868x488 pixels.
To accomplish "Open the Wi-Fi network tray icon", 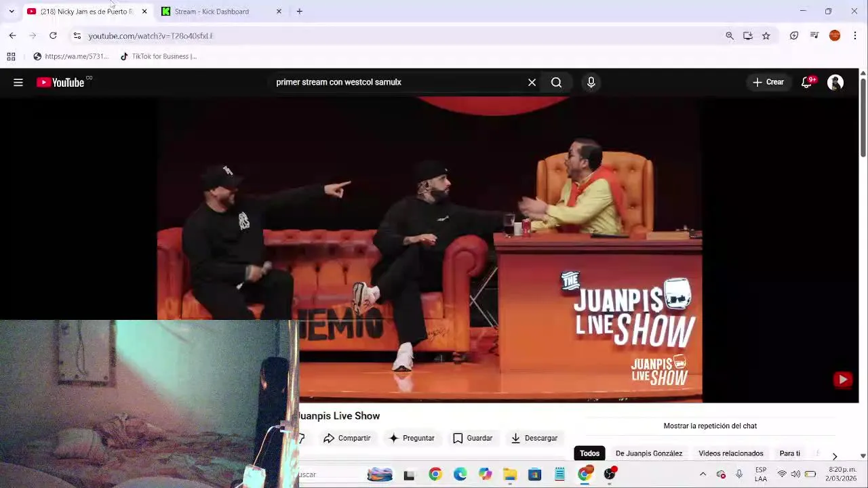I will click(x=783, y=474).
